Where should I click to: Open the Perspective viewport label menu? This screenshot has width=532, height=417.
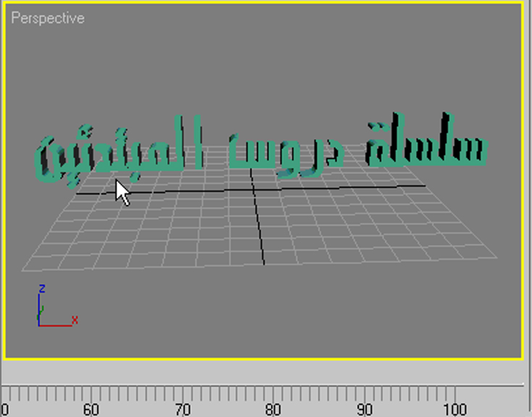tap(47, 18)
